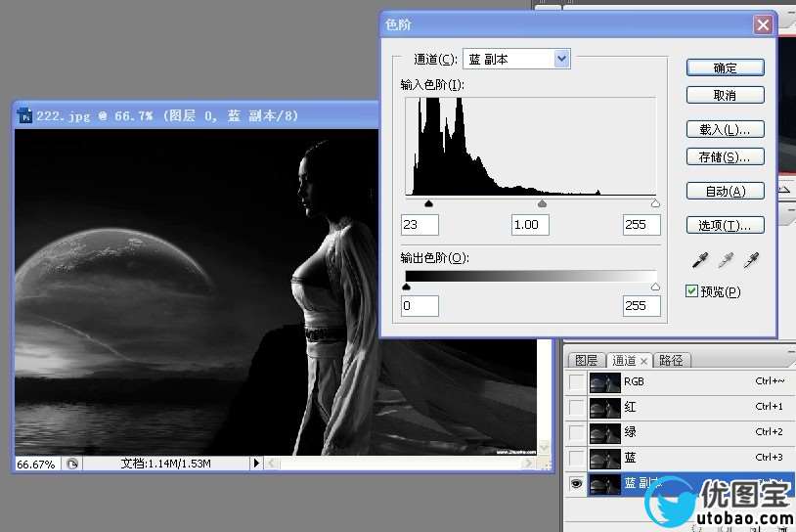Click the output black level slider

pyautogui.click(x=406, y=287)
